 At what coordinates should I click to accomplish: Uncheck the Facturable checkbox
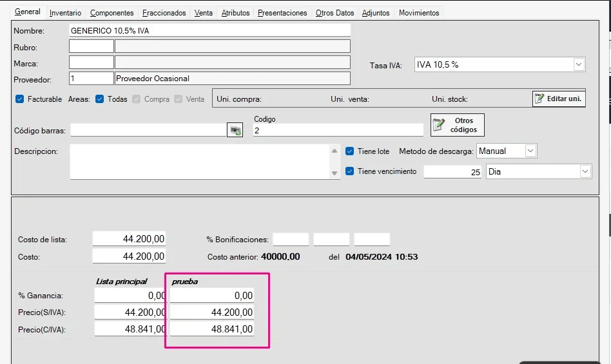(19, 99)
